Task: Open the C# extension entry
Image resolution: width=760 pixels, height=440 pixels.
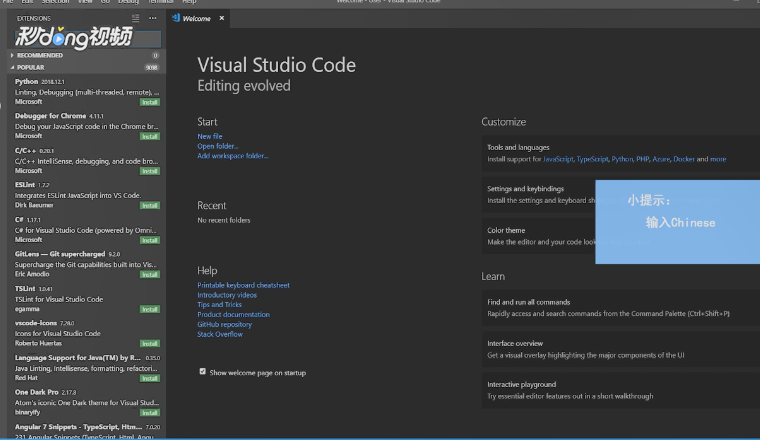Action: tap(87, 230)
